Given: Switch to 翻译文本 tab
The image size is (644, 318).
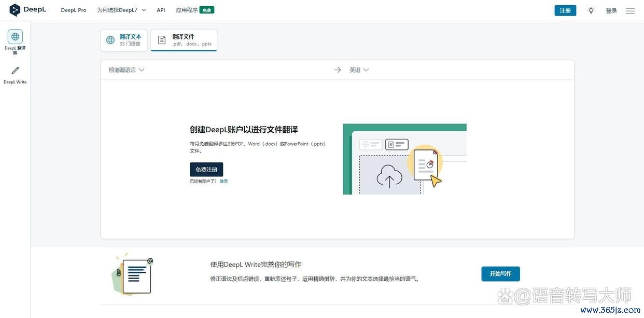Looking at the screenshot, I should 124,40.
